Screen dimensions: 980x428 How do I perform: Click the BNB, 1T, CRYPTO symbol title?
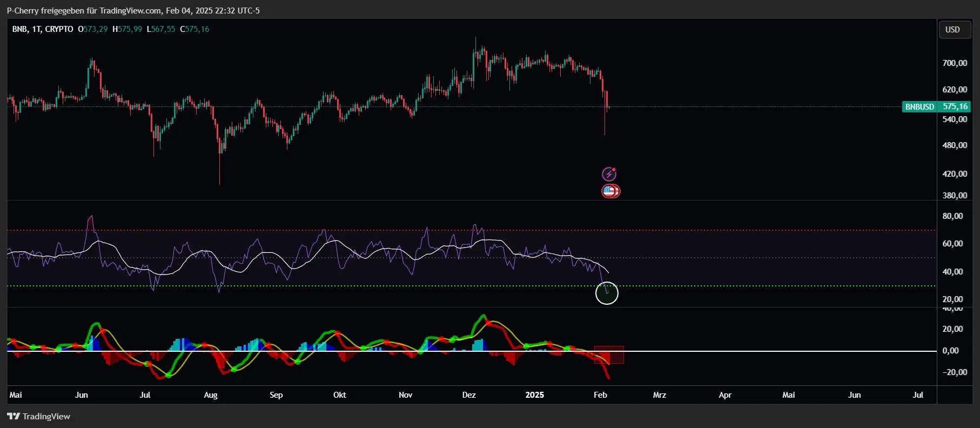pyautogui.click(x=43, y=29)
